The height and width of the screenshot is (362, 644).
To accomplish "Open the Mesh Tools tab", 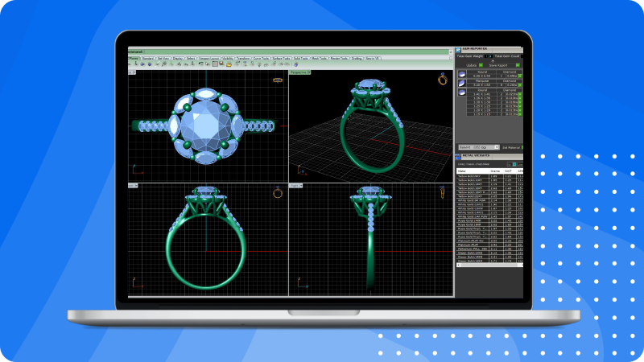I will coord(320,58).
